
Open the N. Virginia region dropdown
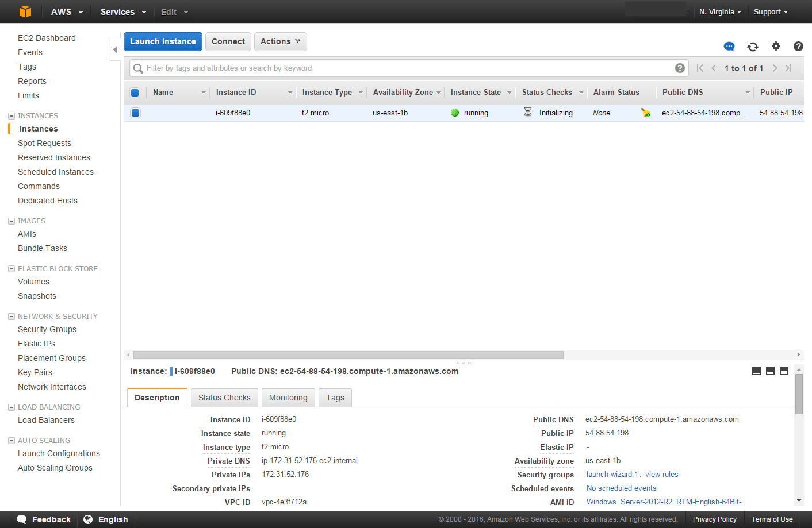tap(720, 11)
